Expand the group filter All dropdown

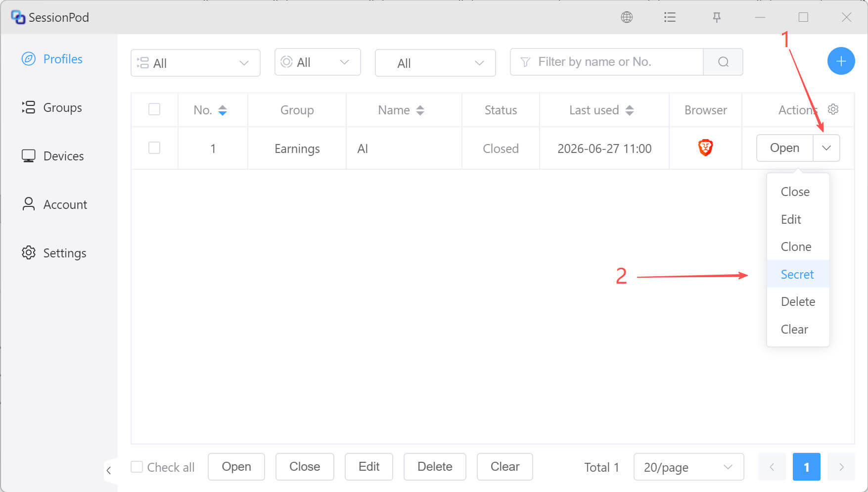[195, 63]
